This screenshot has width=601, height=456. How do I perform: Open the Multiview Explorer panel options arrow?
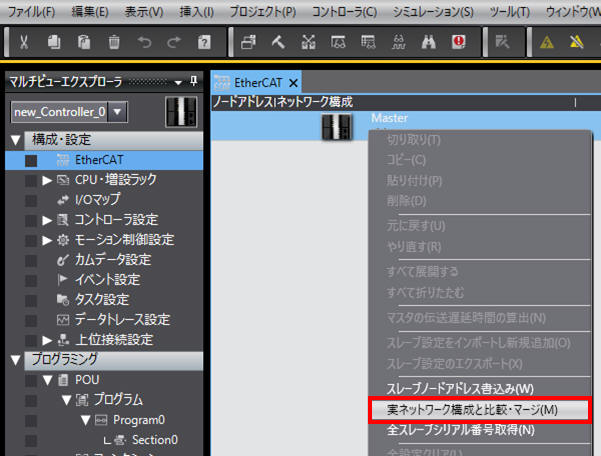(178, 82)
